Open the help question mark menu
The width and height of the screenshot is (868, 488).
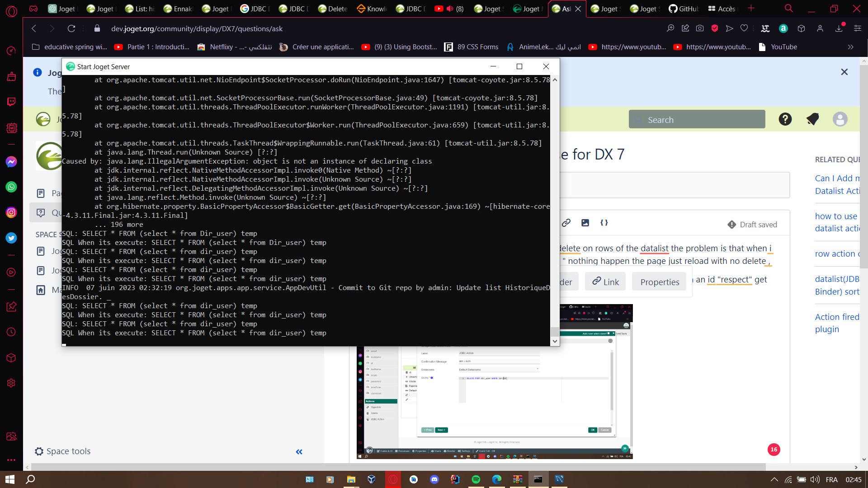pos(785,119)
